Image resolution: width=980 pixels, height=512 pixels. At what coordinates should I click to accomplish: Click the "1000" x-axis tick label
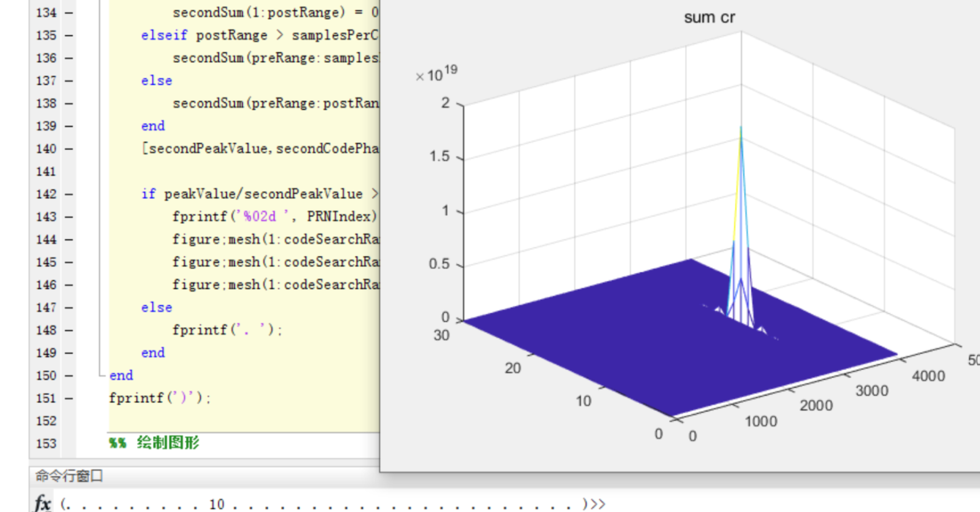[761, 421]
